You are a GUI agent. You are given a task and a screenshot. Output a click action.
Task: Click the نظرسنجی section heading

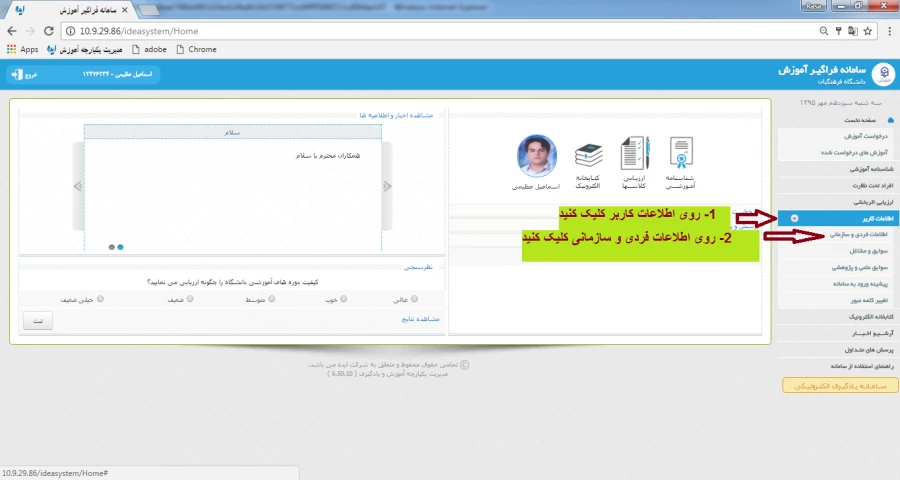(418, 267)
